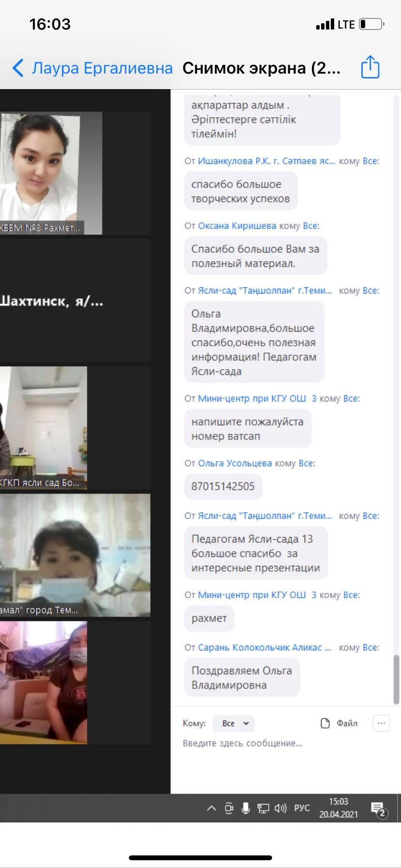This screenshot has height=868, width=401.
Task: Expand the Кому recipient dropdown
Action: (235, 723)
